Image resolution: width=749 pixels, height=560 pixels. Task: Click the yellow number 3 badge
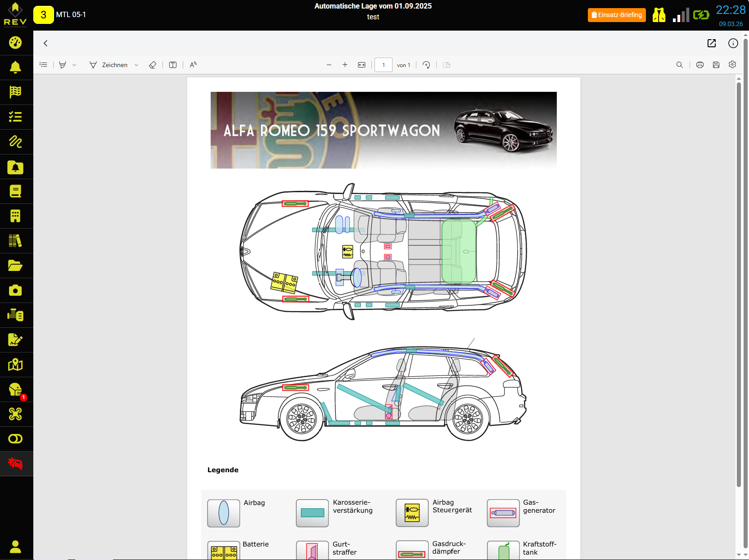pos(44,15)
